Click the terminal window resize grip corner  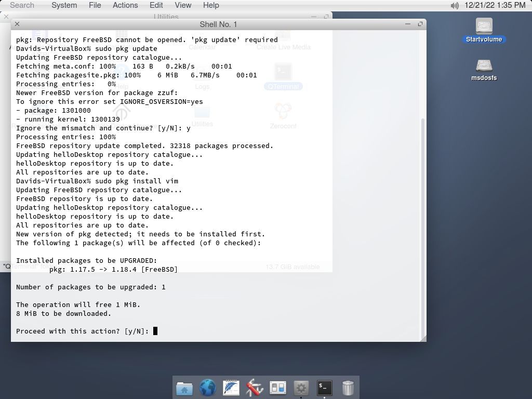[423, 338]
